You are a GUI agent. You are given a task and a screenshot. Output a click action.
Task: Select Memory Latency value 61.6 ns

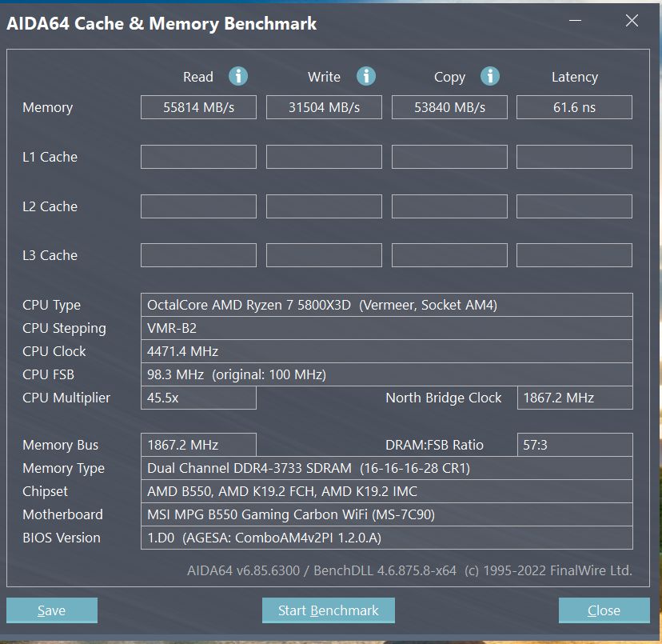pos(574,107)
